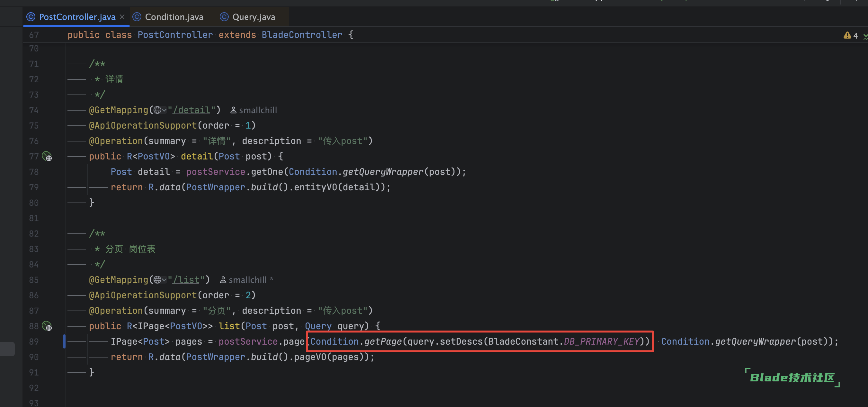The width and height of the screenshot is (868, 407).
Task: Click the DB_PRIMARY_KEY constant on line 89
Action: coord(601,342)
